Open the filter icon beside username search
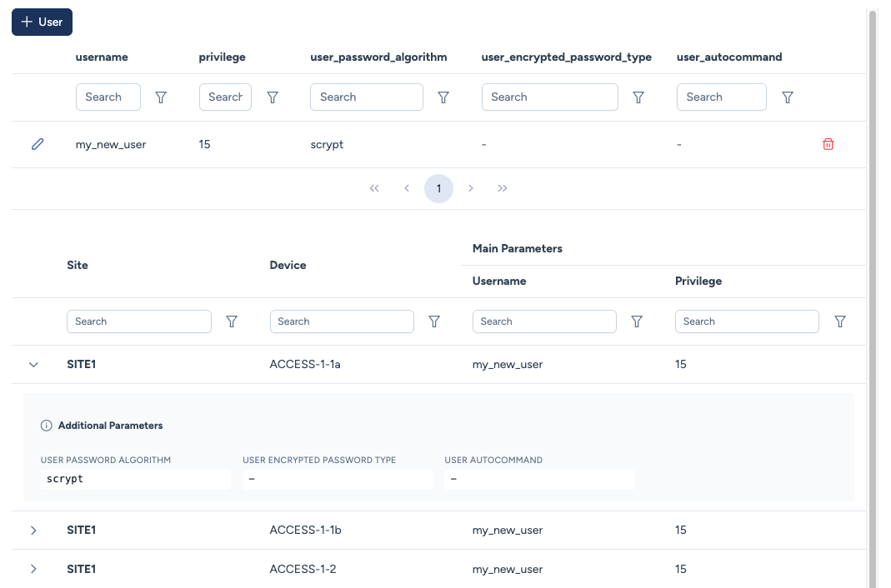The image size is (891, 588). click(x=161, y=97)
